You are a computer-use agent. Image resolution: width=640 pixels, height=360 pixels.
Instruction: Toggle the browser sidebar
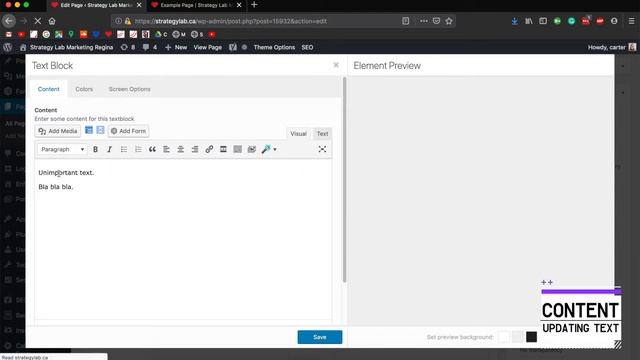tap(543, 21)
